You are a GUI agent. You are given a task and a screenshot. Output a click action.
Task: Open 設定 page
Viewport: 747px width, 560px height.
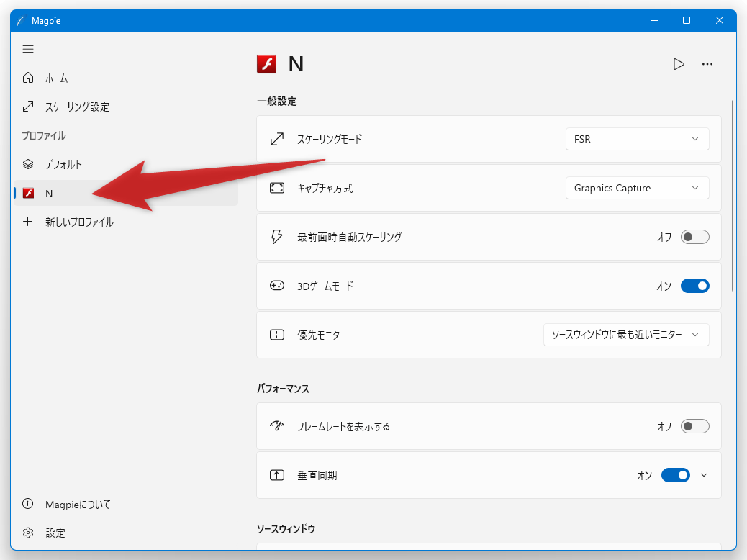tap(126, 533)
